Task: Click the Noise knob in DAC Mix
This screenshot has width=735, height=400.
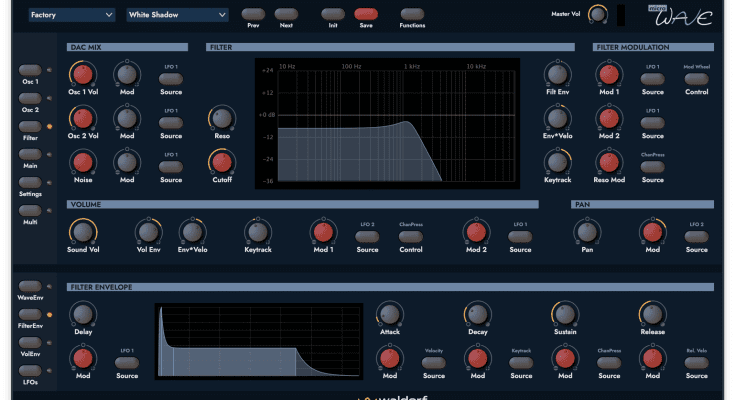Action: click(x=82, y=161)
